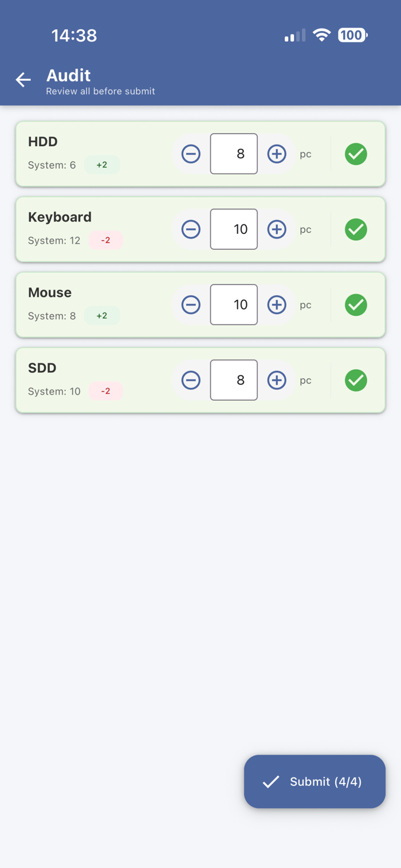Tap the minus icon for Mouse
The image size is (401, 868).
coord(191,304)
